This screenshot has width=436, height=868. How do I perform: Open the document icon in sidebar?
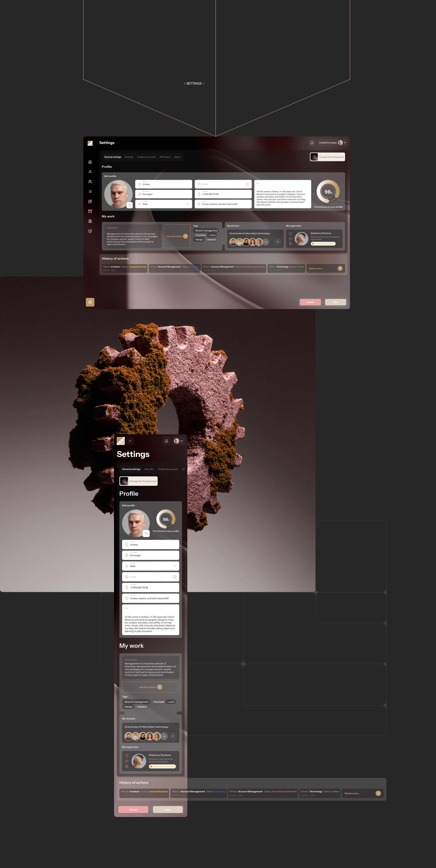click(x=90, y=221)
